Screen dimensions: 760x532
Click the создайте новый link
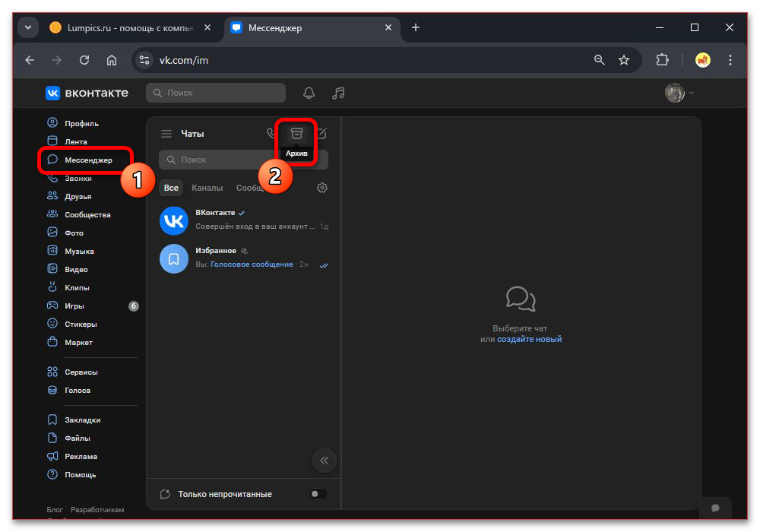pyautogui.click(x=529, y=339)
